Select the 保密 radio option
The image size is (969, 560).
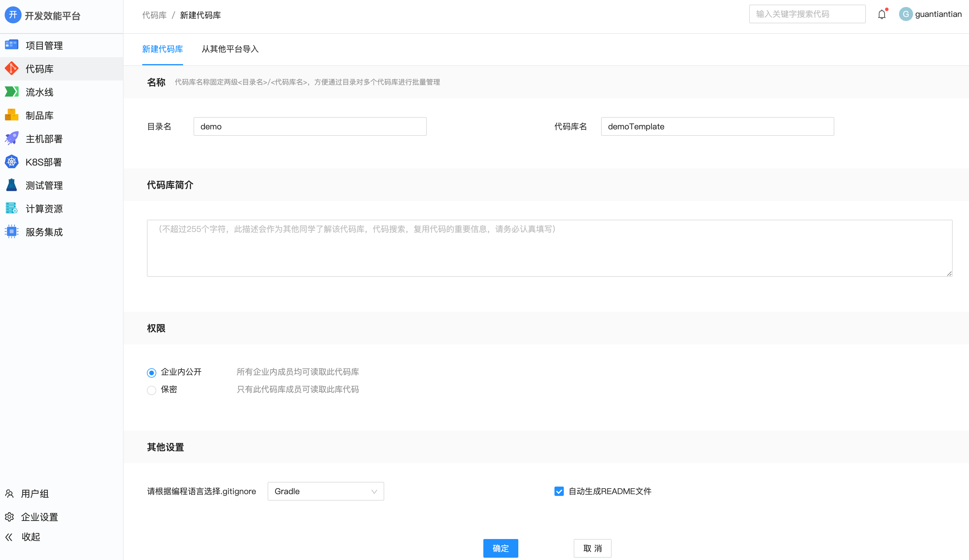152,390
